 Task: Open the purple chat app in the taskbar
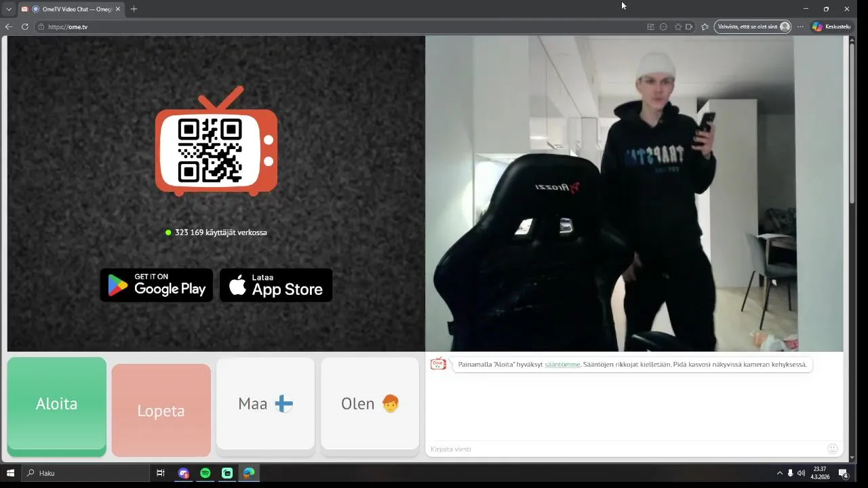[183, 473]
